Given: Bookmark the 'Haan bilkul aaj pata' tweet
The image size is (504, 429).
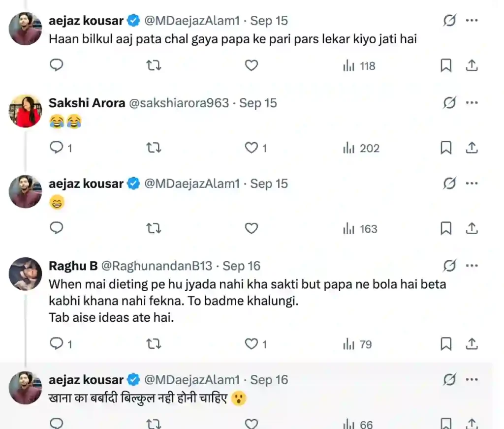Looking at the screenshot, I should tap(446, 65).
